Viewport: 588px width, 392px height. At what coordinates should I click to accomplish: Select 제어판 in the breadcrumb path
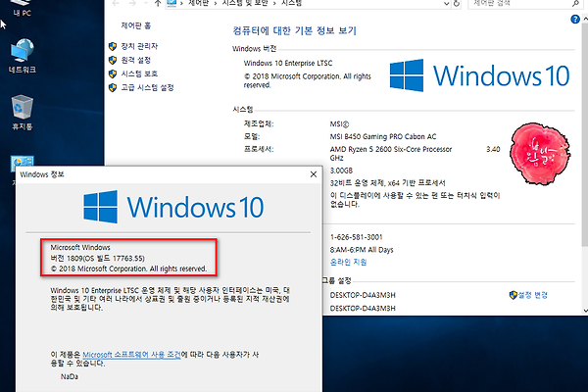pos(198,3)
